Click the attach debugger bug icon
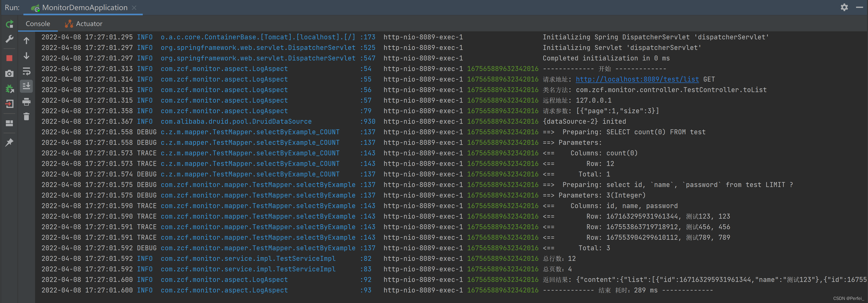Image resolution: width=868 pixels, height=303 pixels. 9,89
